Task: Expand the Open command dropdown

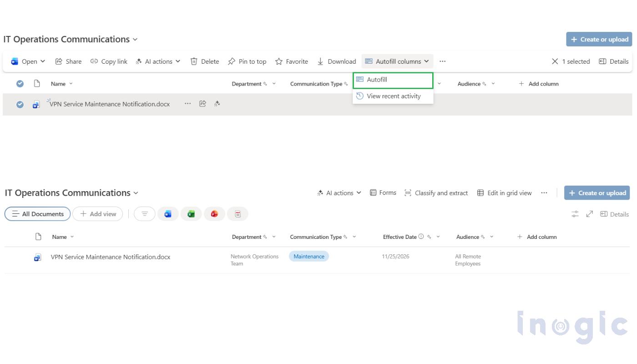Action: [x=42, y=61]
